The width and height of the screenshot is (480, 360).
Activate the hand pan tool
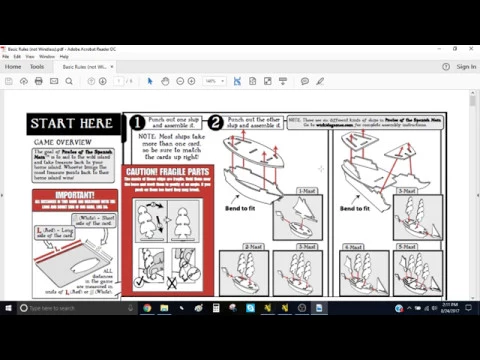pos(165,81)
